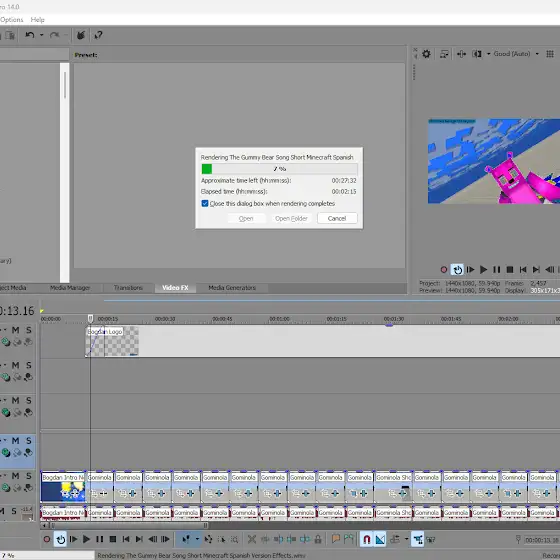
Task: Click Stop button in preview transport
Action: coord(510,270)
